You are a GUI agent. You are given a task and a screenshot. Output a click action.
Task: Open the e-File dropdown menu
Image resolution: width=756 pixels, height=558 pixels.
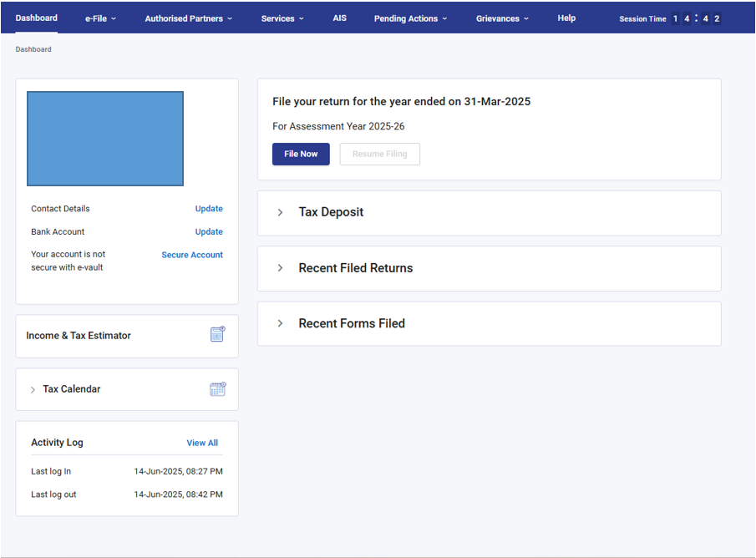click(100, 18)
